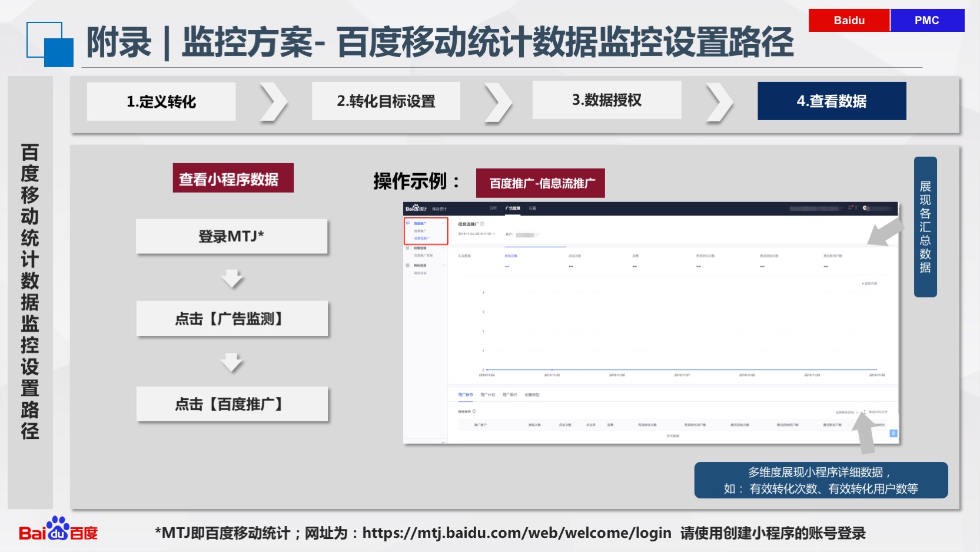Click the export CSV upload icon

pyautogui.click(x=865, y=412)
